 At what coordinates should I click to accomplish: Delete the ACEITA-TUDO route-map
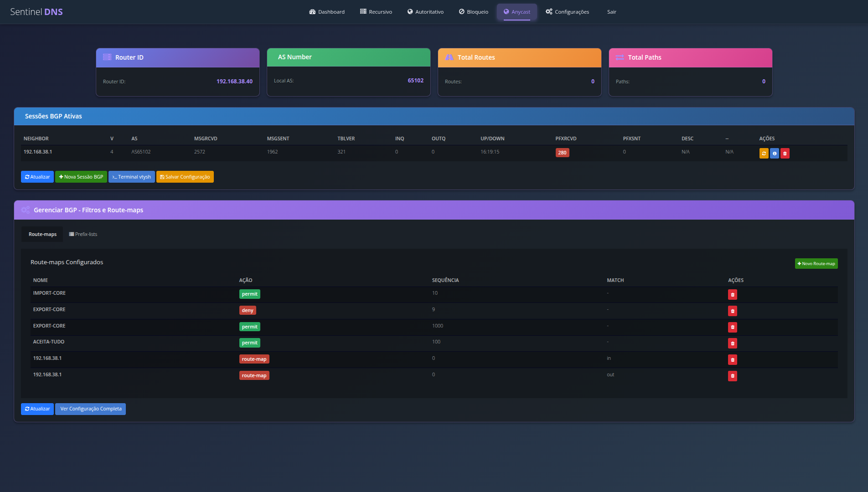tap(733, 343)
